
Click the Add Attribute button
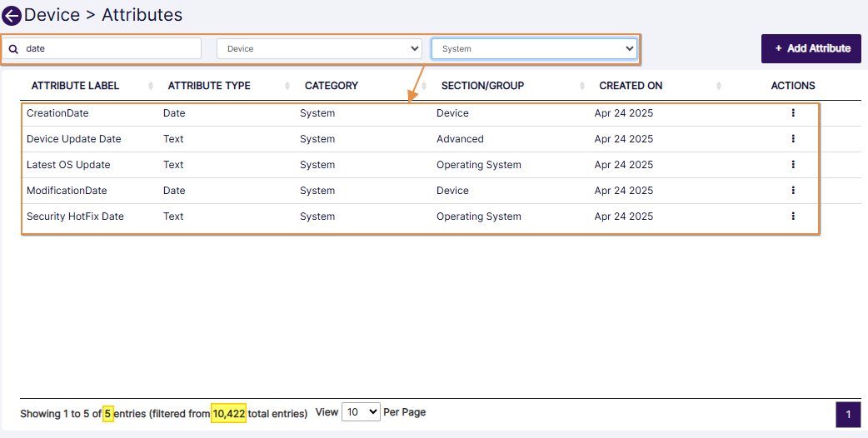(811, 48)
